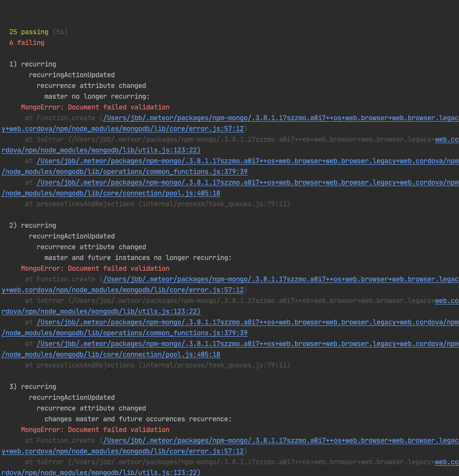Image resolution: width=459 pixels, height=476 pixels.
Task: Open pool.js:405:18 link under failure 2
Action: click(111, 355)
